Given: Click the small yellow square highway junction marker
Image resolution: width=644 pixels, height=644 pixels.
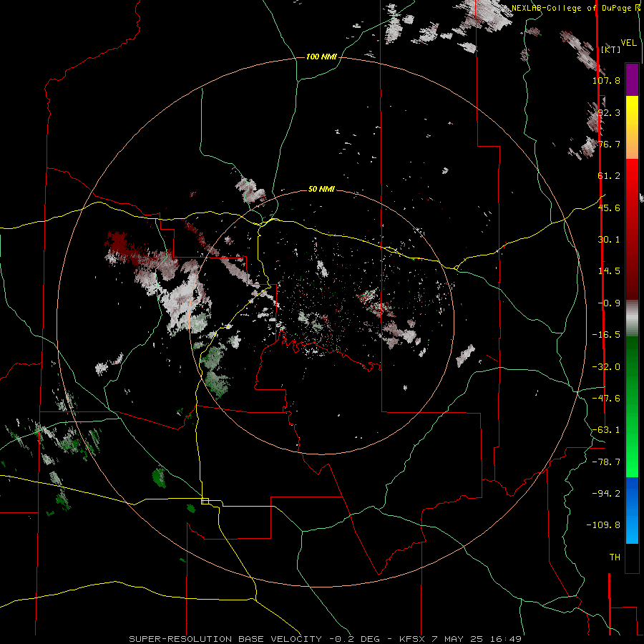Looking at the screenshot, I should [x=205, y=501].
